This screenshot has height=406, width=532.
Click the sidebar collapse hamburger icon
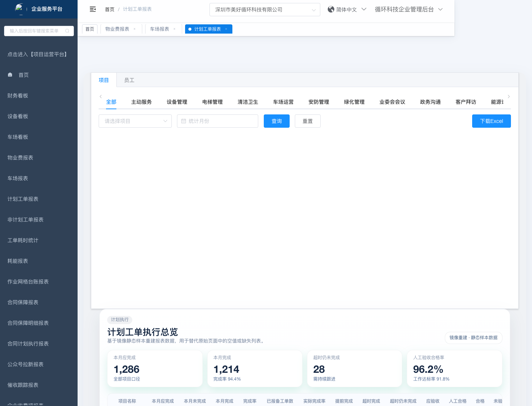(x=93, y=9)
